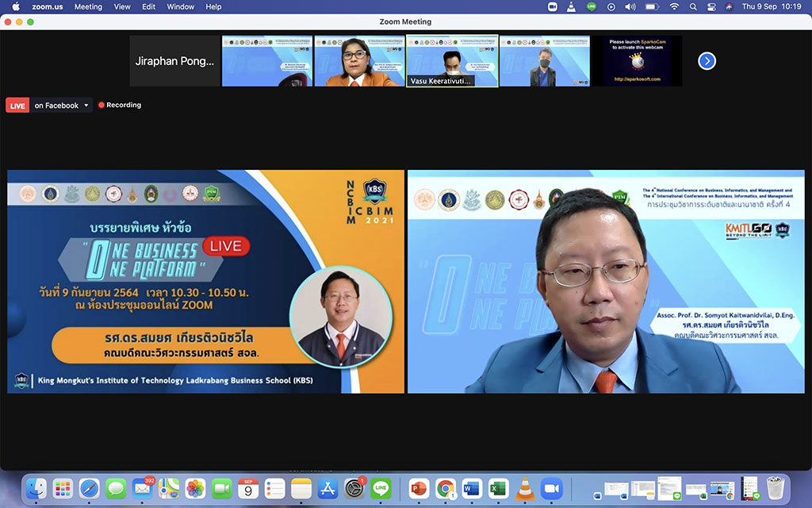The width and height of the screenshot is (812, 508).
Task: Open the zoom.us application menu
Action: 47,6
